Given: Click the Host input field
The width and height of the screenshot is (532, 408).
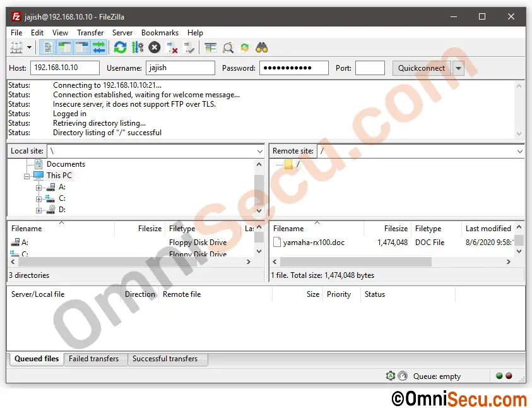Looking at the screenshot, I should click(65, 68).
